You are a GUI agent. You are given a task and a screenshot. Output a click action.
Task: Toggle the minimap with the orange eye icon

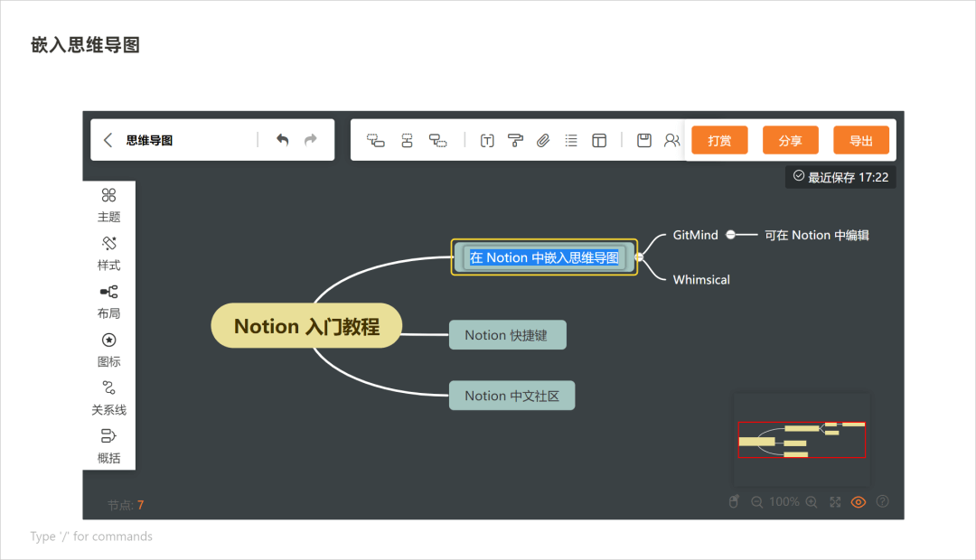coord(859,502)
